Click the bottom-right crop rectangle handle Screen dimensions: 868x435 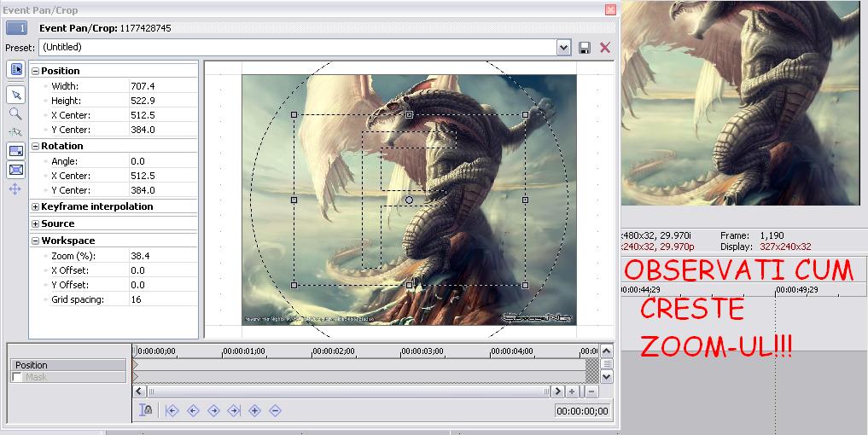(525, 285)
